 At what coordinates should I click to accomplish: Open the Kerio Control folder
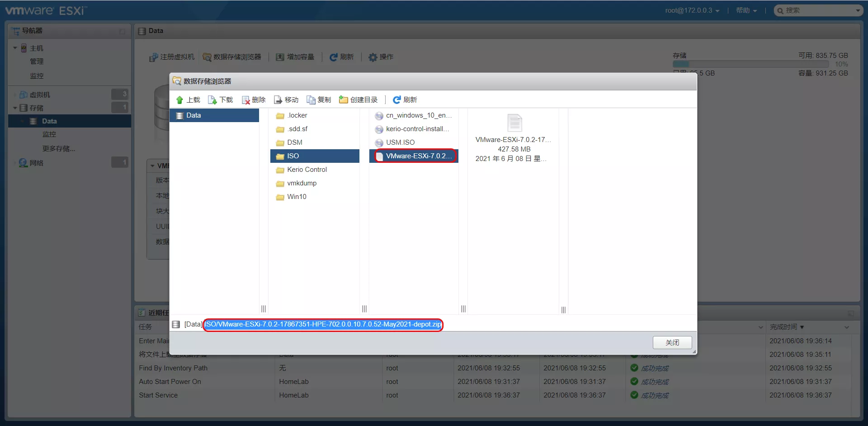click(x=307, y=170)
